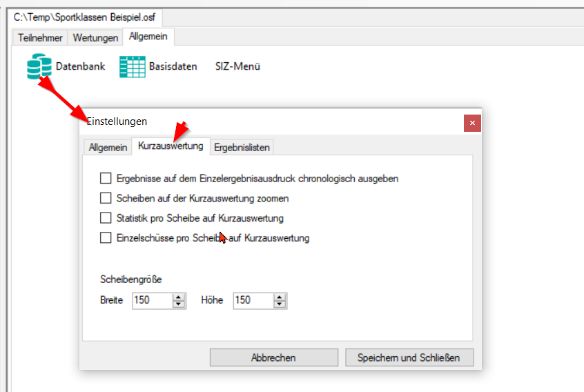
Task: Enable chronological results on Einzelergebnisausdruck
Action: click(x=106, y=178)
